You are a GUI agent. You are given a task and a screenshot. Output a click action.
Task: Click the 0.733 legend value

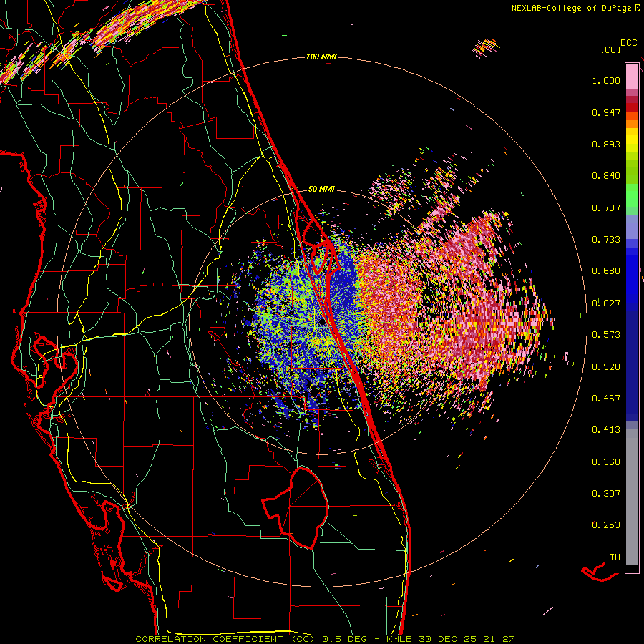(x=606, y=240)
